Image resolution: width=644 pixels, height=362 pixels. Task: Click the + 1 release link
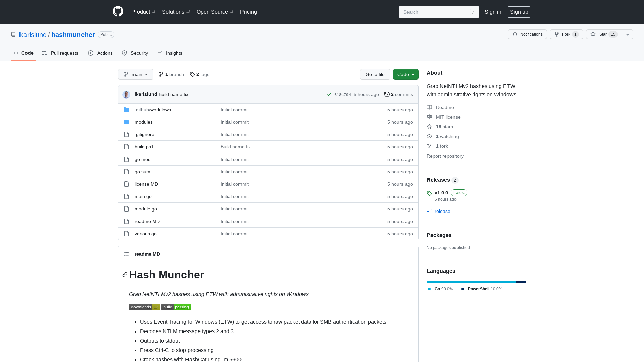point(438,211)
